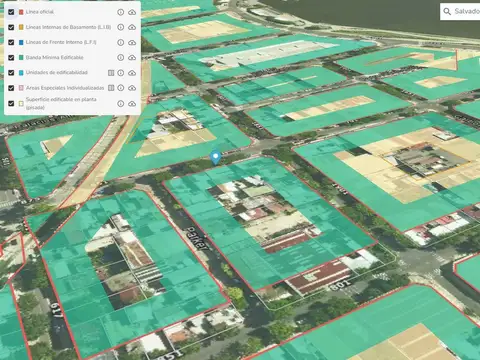Image resolution: width=480 pixels, height=360 pixels.
Task: Click the Banda Mínima Edificable label
Action: pyautogui.click(x=55, y=58)
